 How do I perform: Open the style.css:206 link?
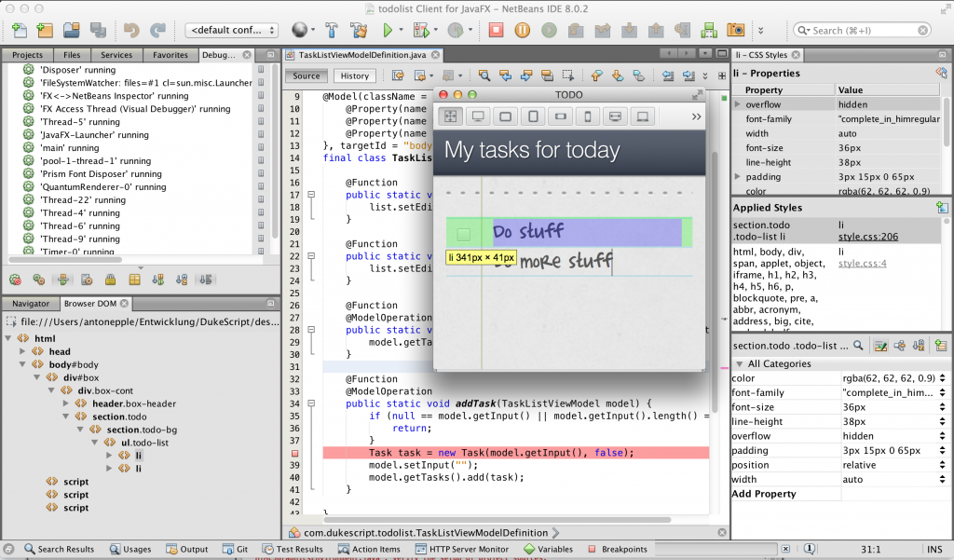(868, 237)
